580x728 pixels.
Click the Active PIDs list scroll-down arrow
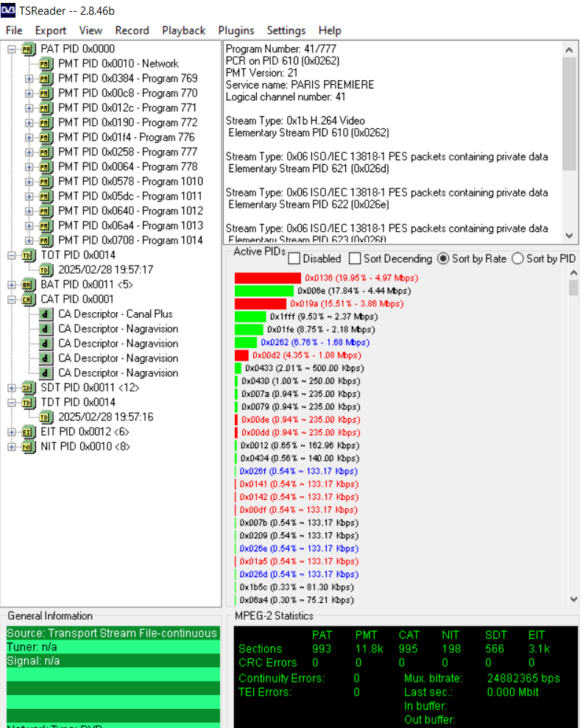click(x=573, y=599)
